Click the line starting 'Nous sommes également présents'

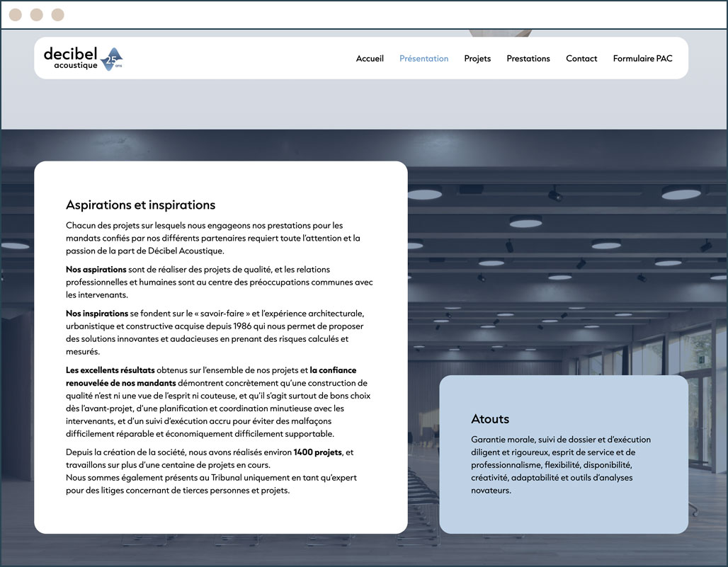[211, 477]
